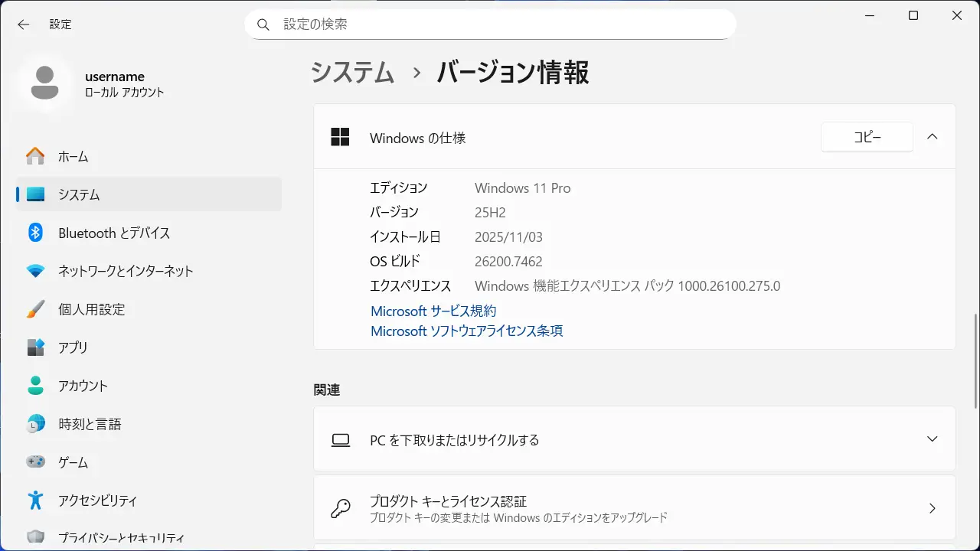This screenshot has width=980, height=551.
Task: Open ネットワークとインターネット wifi icon
Action: pyautogui.click(x=35, y=271)
